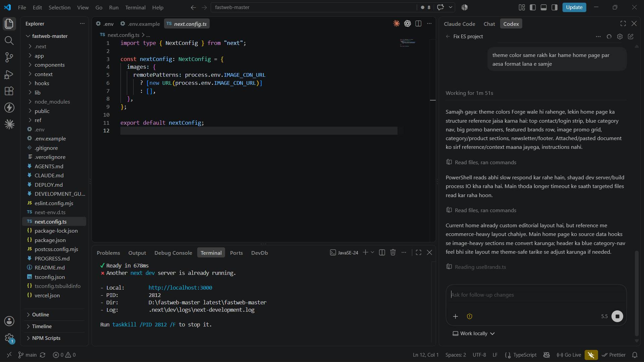Split the editor to the right
Viewport: 644px width, 362px height.
coord(418,23)
